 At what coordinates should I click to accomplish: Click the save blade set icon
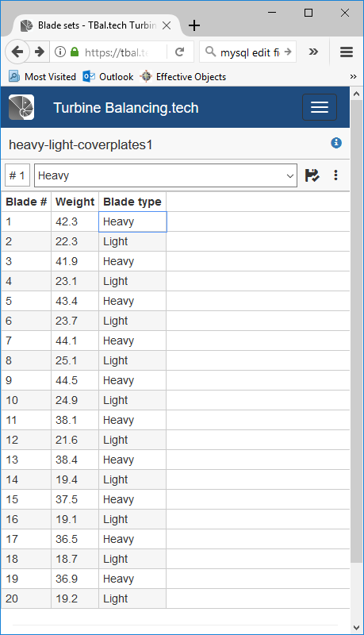(312, 175)
